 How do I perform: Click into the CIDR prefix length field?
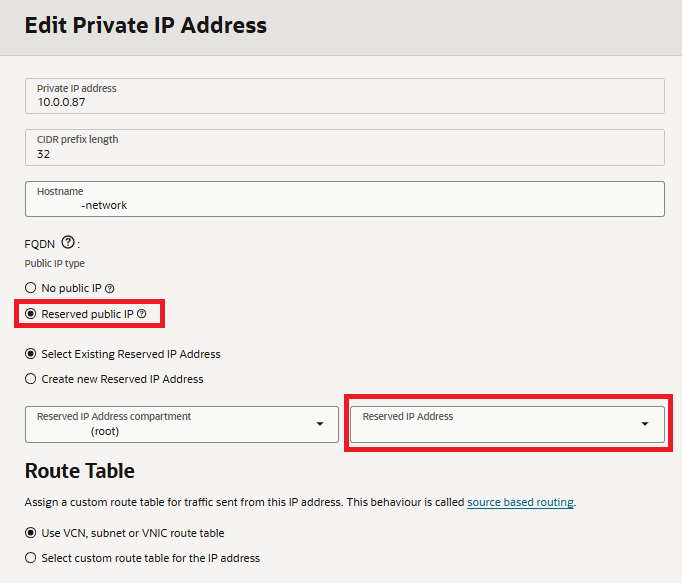click(x=344, y=147)
